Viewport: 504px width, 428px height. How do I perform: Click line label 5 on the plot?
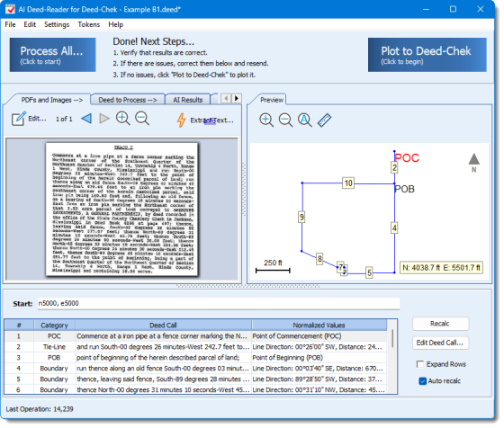pos(369,273)
